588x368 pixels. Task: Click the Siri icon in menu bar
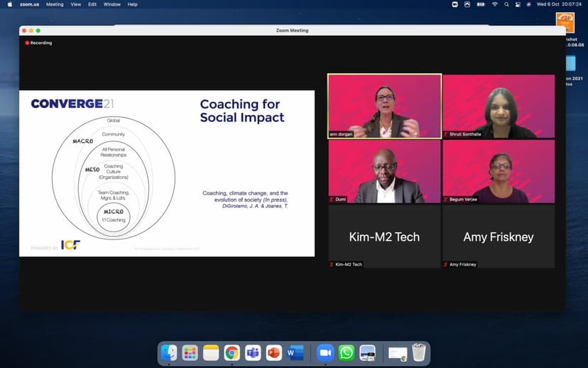(x=529, y=4)
